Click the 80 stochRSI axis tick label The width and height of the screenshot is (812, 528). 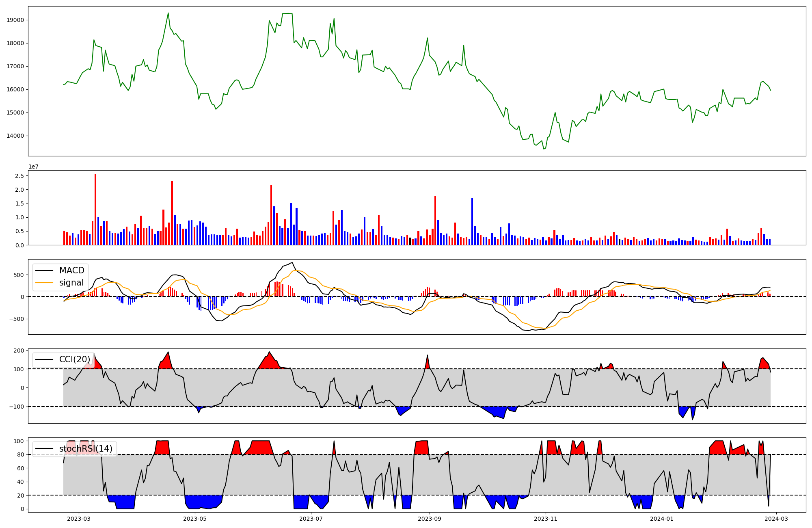tap(20, 454)
